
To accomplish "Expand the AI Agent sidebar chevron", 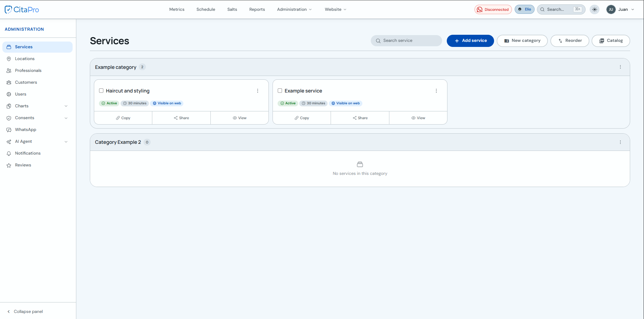I will (x=66, y=142).
